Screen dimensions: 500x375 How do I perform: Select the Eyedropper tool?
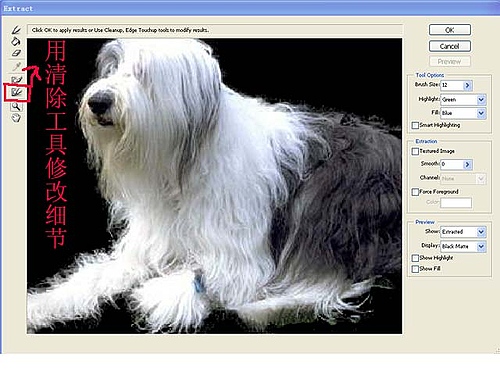click(x=16, y=66)
